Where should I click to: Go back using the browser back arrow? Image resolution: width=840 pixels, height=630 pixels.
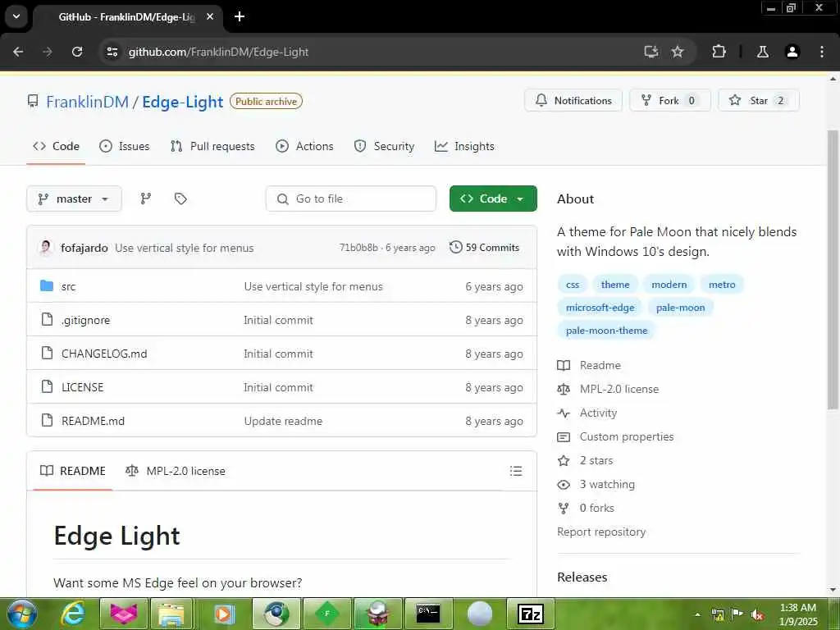tap(18, 52)
